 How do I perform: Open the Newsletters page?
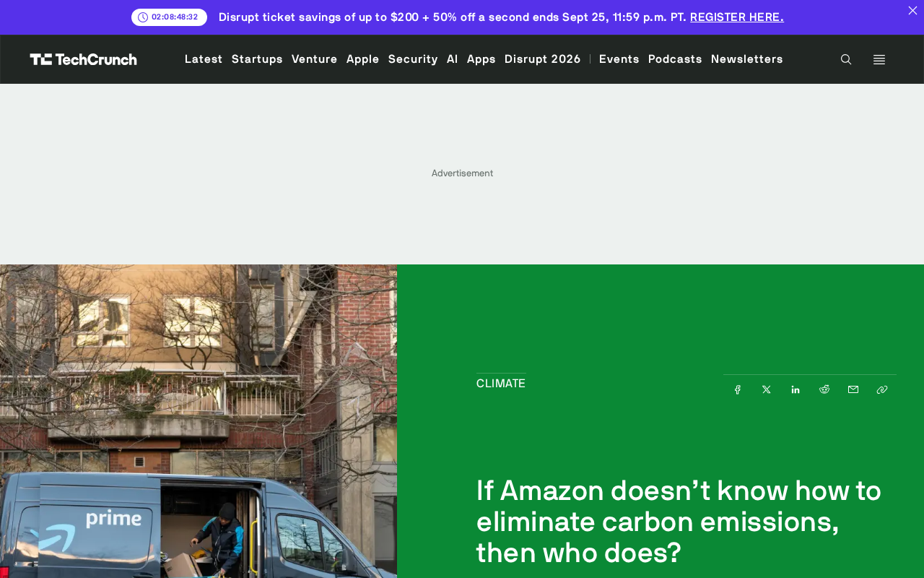coord(747,59)
